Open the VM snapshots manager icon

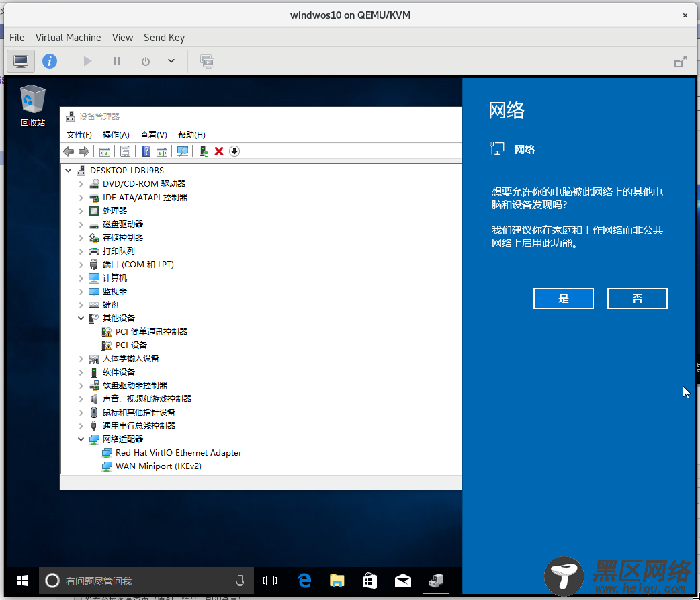pos(207,61)
